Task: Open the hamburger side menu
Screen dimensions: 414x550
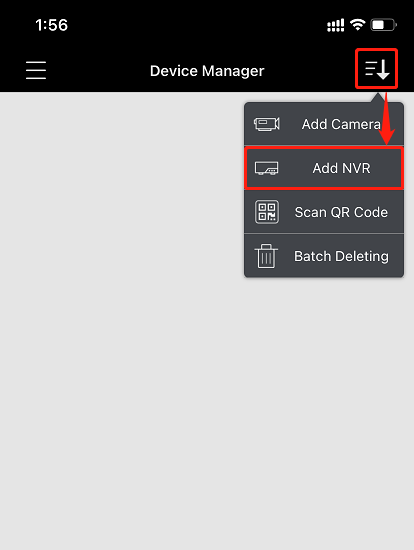Action: (x=36, y=70)
